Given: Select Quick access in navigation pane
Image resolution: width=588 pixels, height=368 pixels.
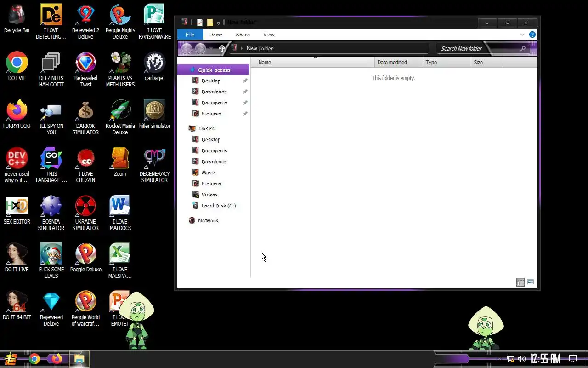Looking at the screenshot, I should 214,70.
